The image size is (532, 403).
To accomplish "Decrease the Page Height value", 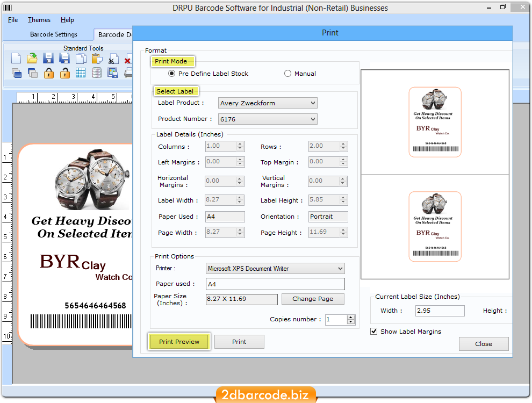I will pos(343,234).
